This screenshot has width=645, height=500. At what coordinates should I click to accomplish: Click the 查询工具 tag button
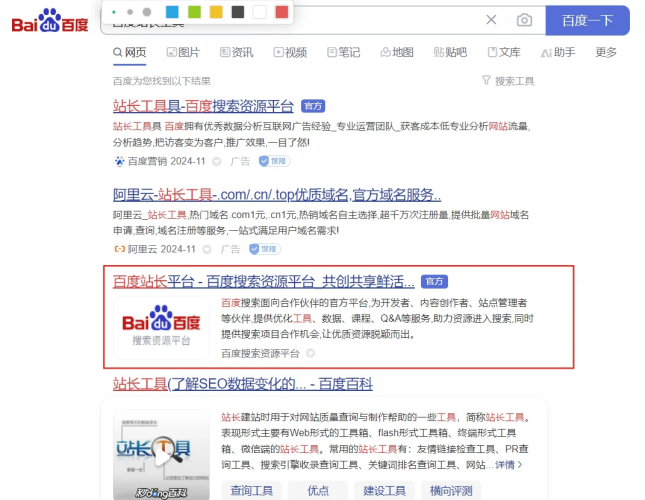coord(251,491)
